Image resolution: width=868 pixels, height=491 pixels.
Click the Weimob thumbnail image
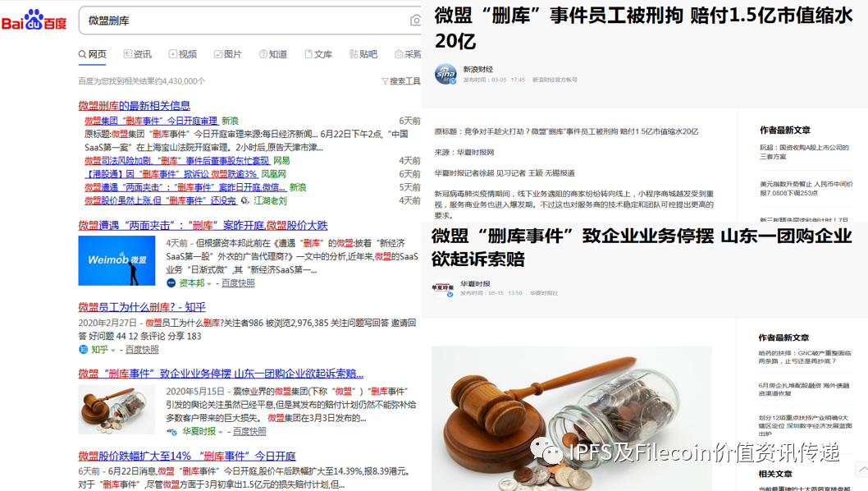click(x=116, y=260)
